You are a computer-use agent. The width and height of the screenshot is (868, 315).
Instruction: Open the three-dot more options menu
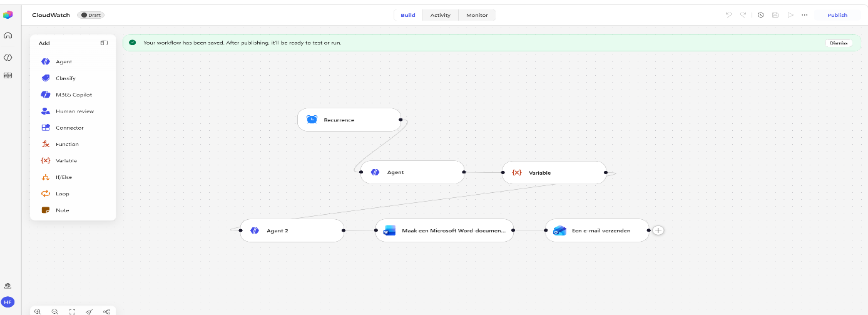[x=805, y=15]
